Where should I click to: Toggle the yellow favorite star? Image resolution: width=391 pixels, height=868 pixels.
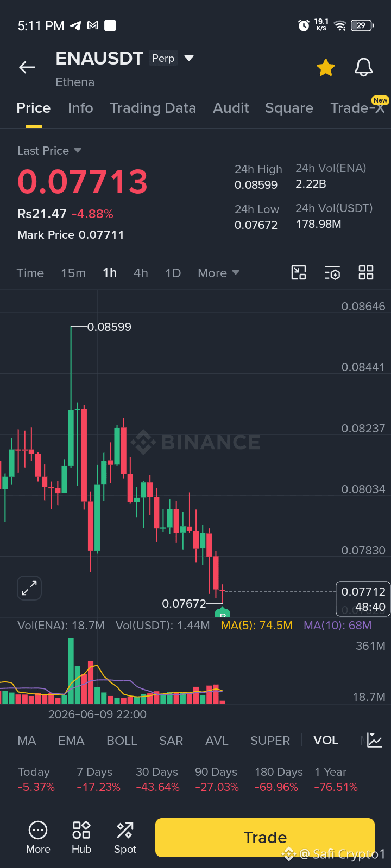click(x=326, y=68)
